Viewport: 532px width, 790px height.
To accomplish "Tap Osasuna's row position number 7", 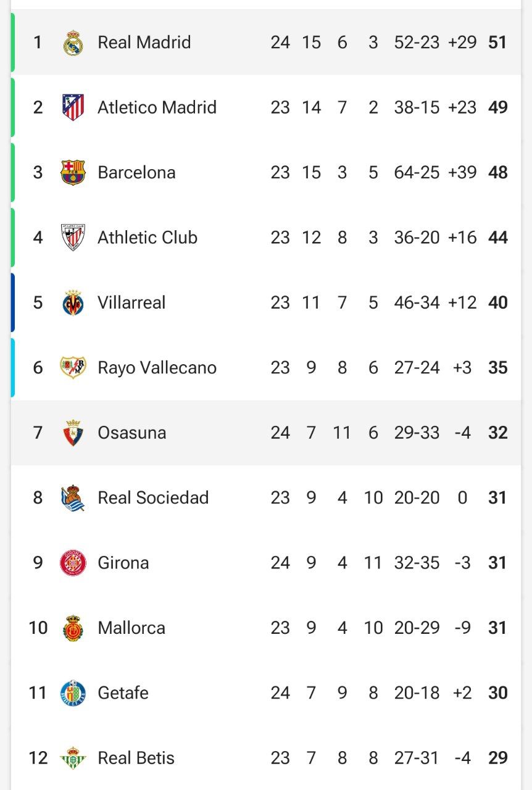I will tap(38, 433).
